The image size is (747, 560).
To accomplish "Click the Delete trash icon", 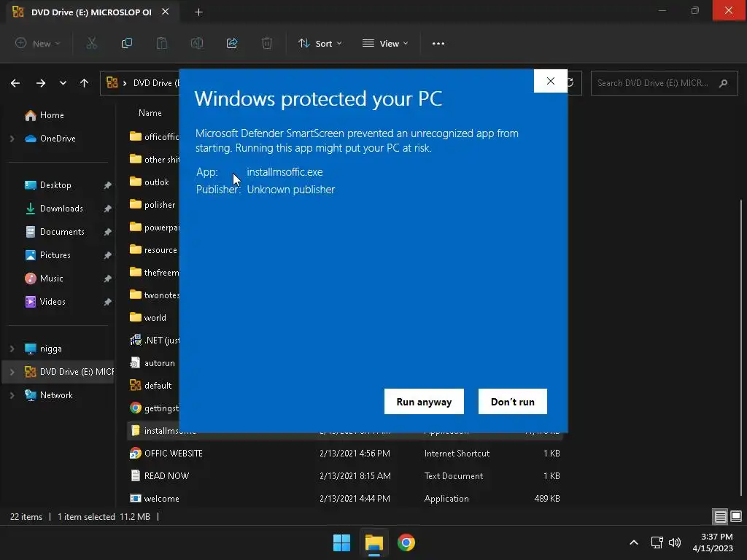I will [x=267, y=43].
